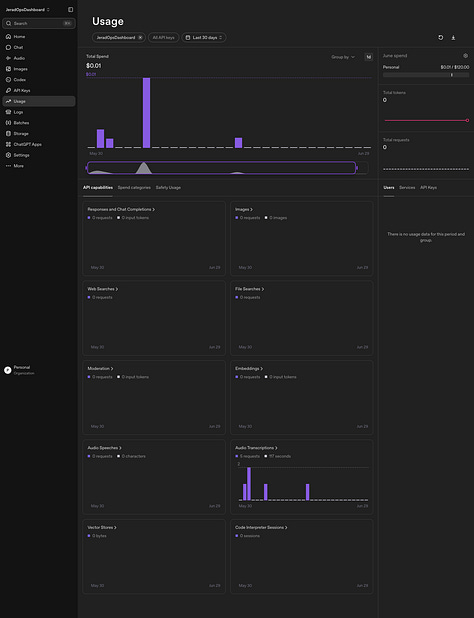Image resolution: width=474 pixels, height=618 pixels.
Task: Switch to Spend categories tab
Action: 134,188
